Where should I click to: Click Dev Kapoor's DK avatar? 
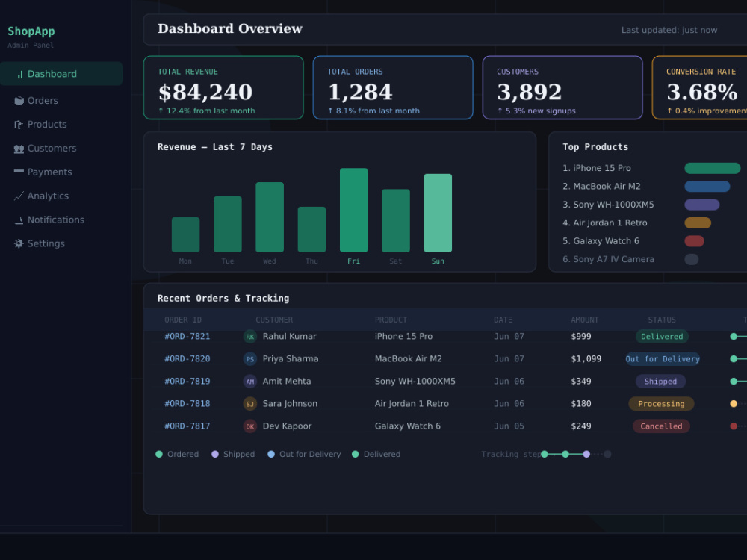[250, 426]
